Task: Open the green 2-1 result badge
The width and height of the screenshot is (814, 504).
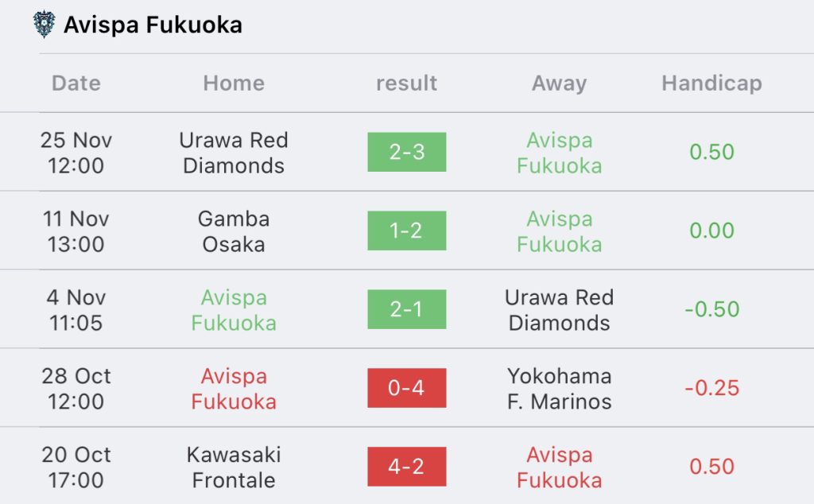Action: pos(406,309)
